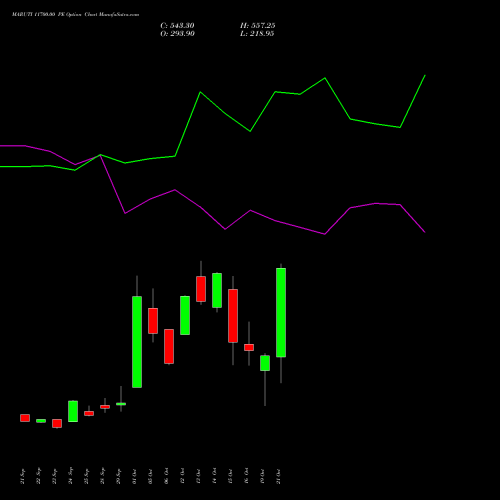Click the '21 Sep' date axis label
Image resolution: width=500 pixels, height=500 pixels.
22,476
